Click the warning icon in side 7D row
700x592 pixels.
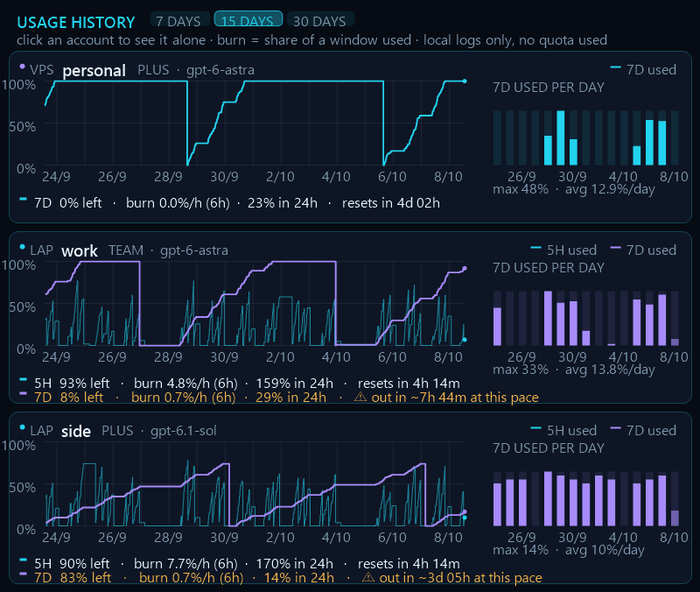click(x=368, y=577)
